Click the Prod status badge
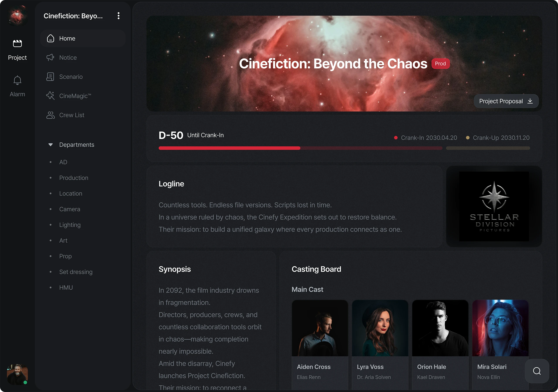 [x=440, y=64]
